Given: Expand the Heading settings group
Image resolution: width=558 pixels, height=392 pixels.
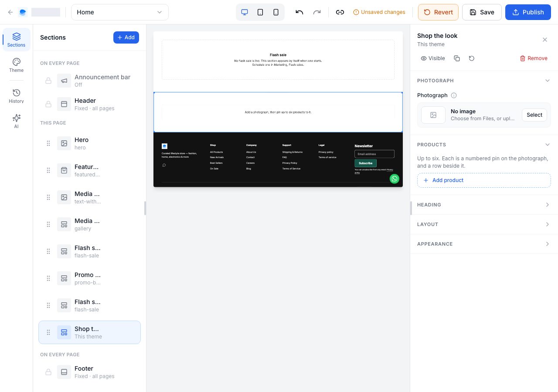Looking at the screenshot, I should (484, 205).
